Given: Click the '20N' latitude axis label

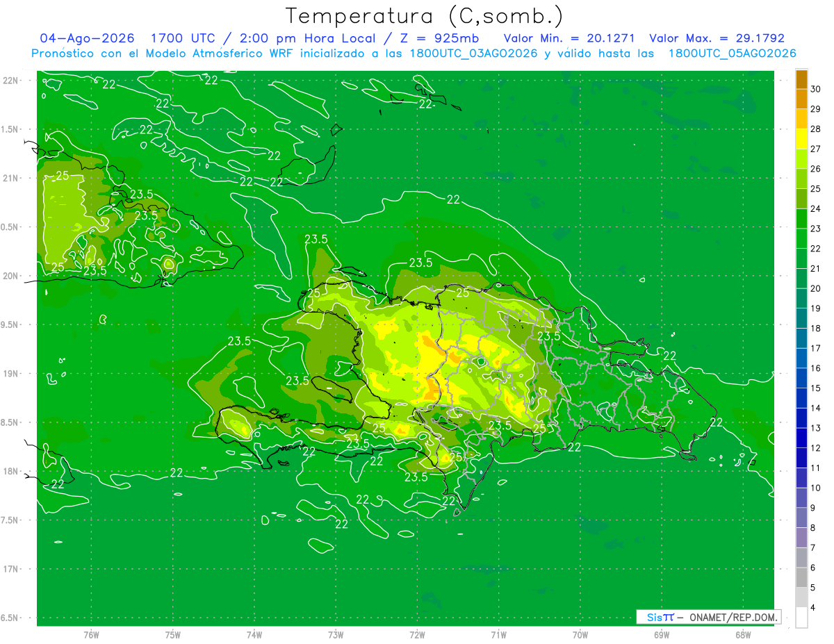Looking at the screenshot, I should coord(12,276).
